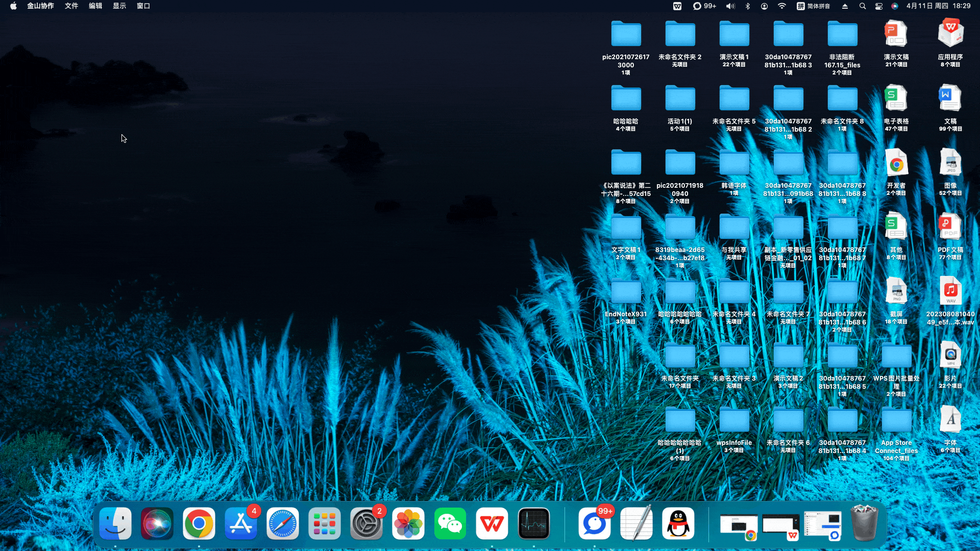
Task: Open the volume control in menu bar
Action: pyautogui.click(x=730, y=6)
